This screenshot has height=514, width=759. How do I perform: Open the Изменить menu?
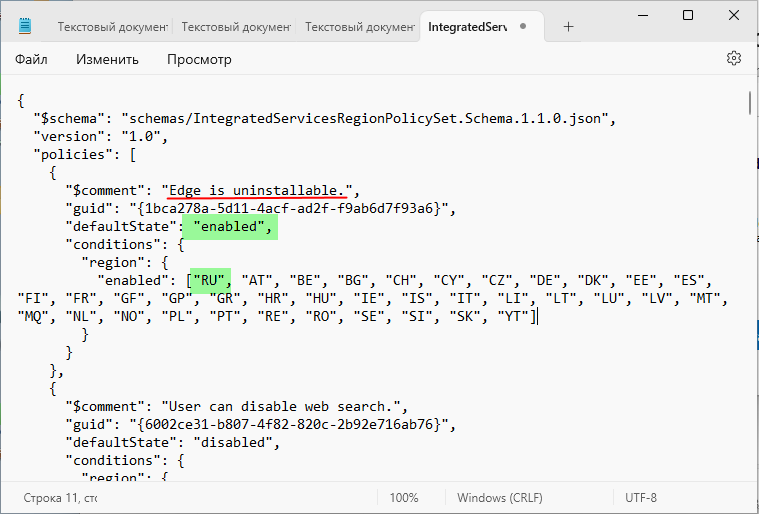coord(107,59)
